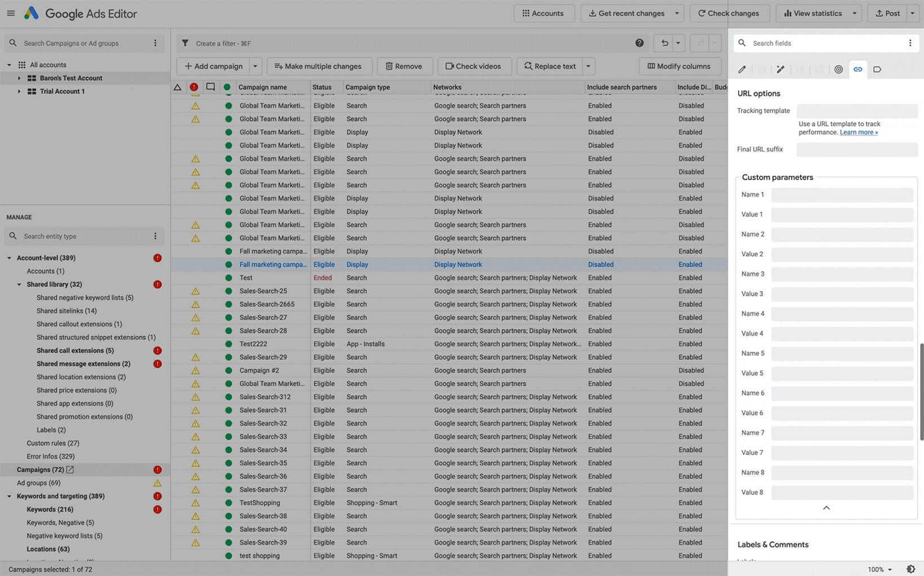Switch to magic wand tab in panel
924x576 pixels.
coord(780,69)
